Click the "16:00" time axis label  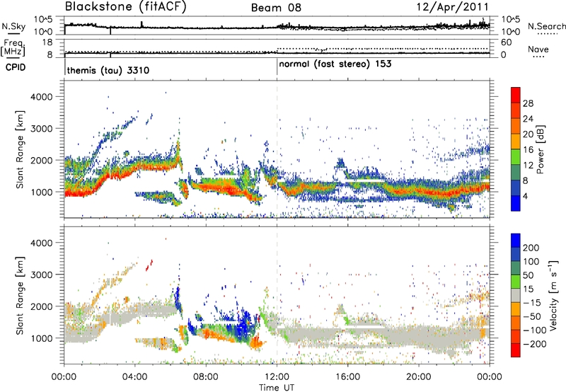pyautogui.click(x=347, y=377)
